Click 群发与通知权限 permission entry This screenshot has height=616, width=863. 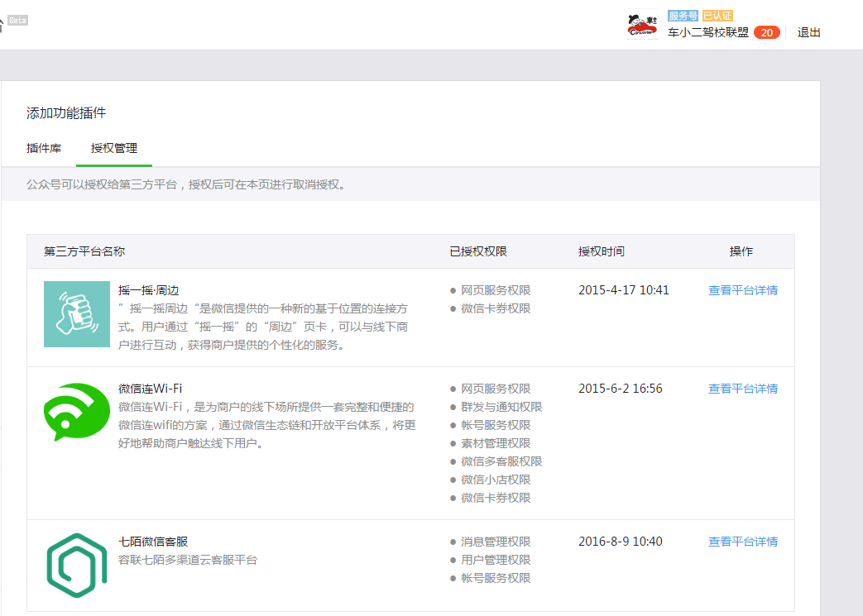[x=501, y=407]
